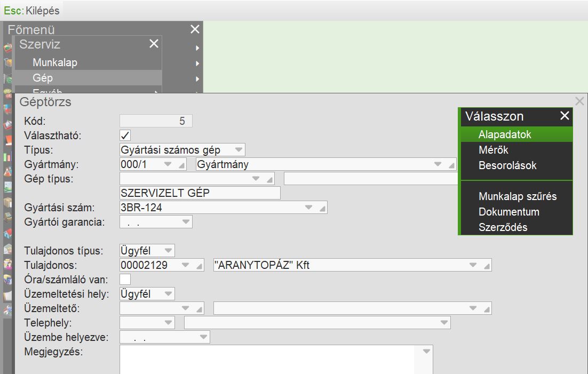Expand the Megjegyzés field arrow

[x=426, y=352]
